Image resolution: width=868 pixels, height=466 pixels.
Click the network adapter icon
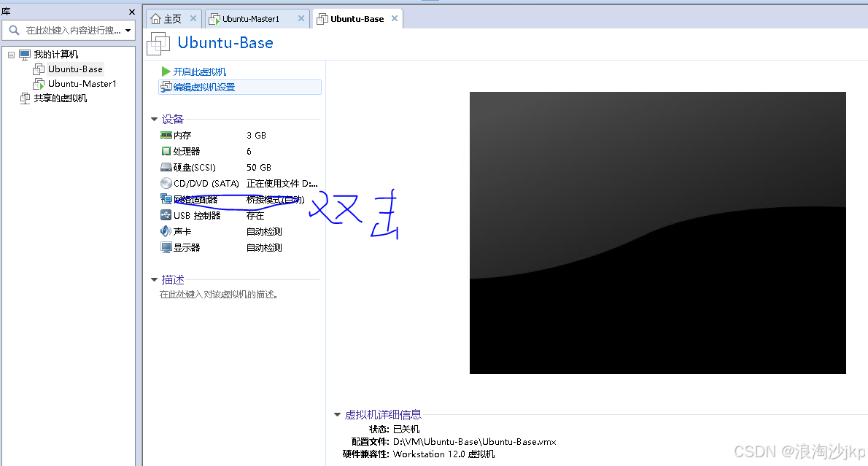click(166, 198)
